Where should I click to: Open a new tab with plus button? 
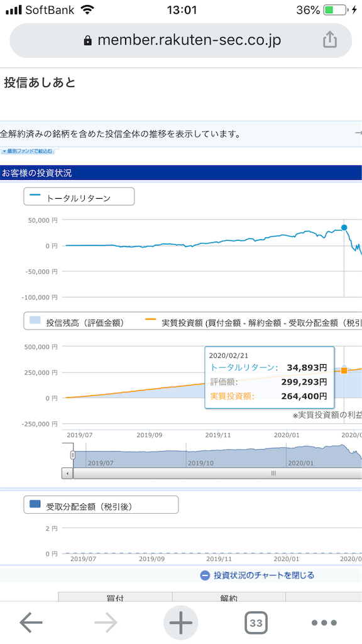coord(180,623)
